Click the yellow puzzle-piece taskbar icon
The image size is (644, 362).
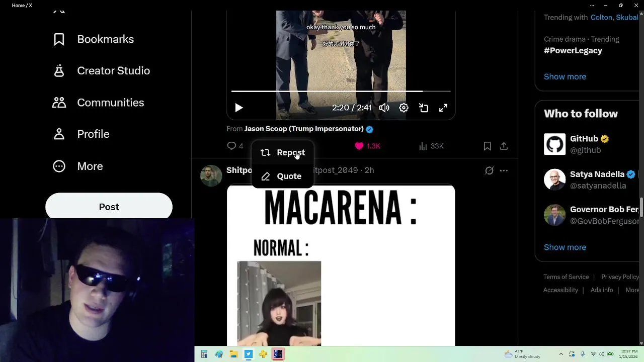pyautogui.click(x=263, y=354)
